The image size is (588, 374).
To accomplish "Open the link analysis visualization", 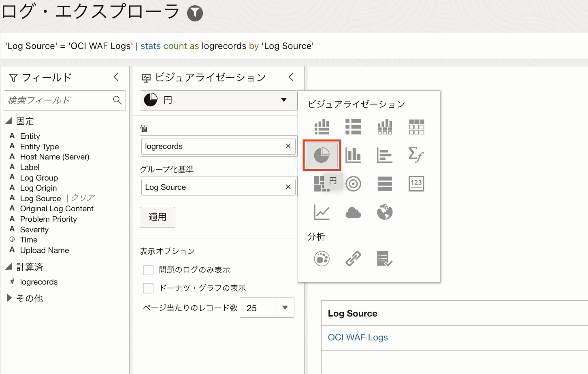I will [x=353, y=259].
